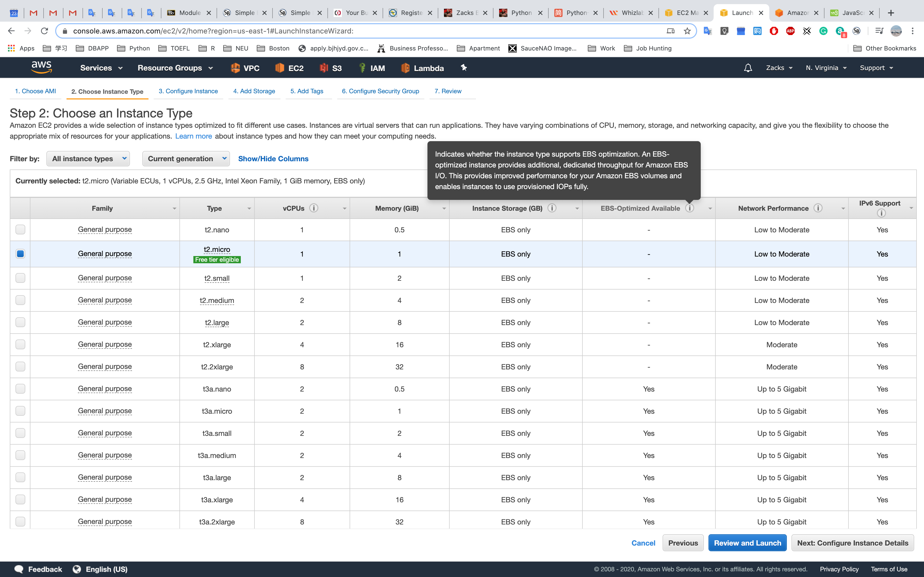Viewport: 924px width, 577px height.
Task: Click the AWS logo home icon
Action: [41, 67]
